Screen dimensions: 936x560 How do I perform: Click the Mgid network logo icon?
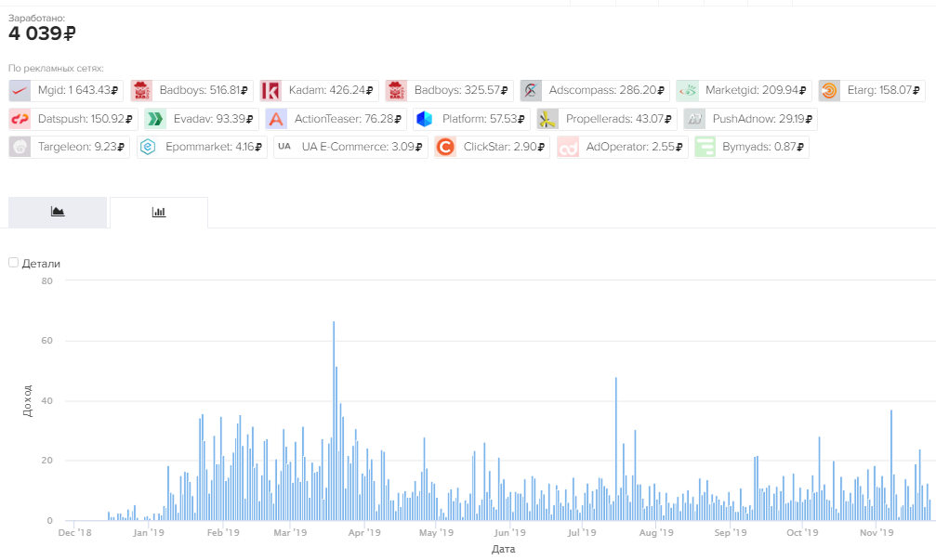[20, 90]
